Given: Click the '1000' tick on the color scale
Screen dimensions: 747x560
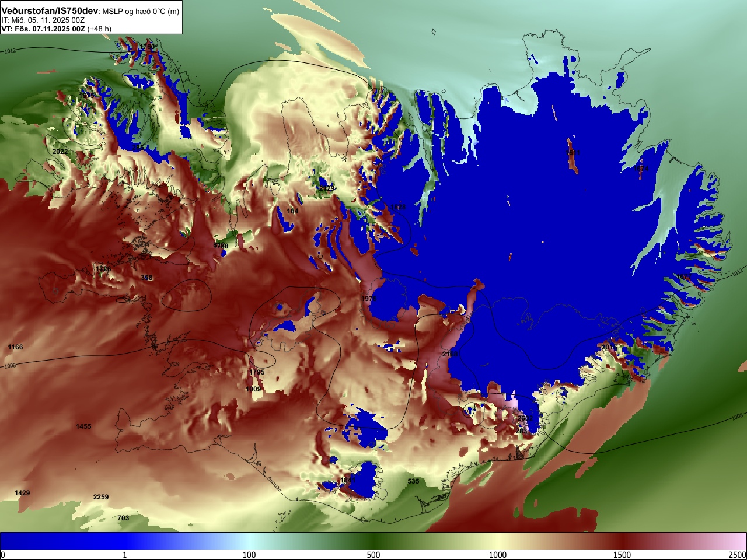Looking at the screenshot, I should click(498, 555).
